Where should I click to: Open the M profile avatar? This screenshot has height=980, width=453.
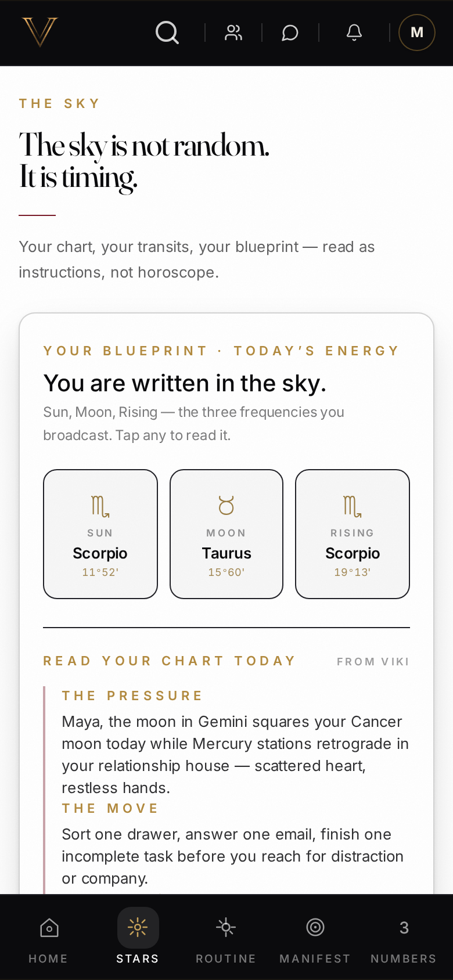(417, 33)
